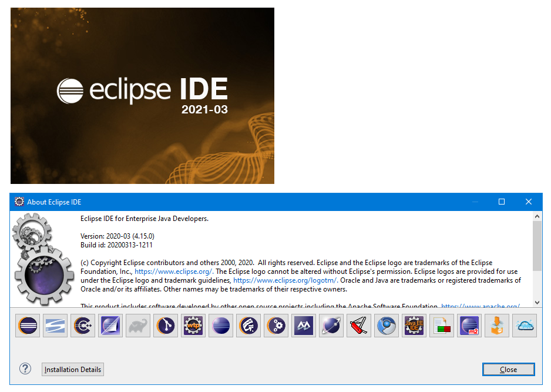Open the C/C++ CDT feature icon
Image resolution: width=551 pixels, height=392 pixels.
pos(83,326)
